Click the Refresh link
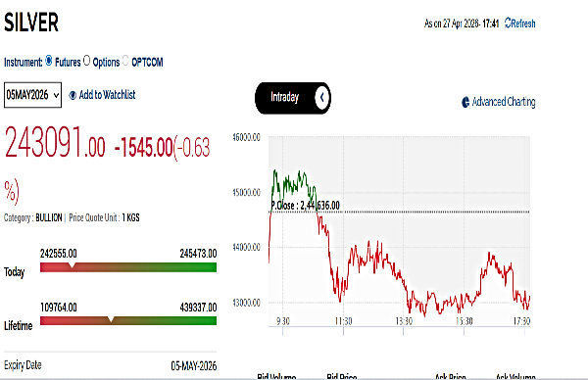 (520, 24)
